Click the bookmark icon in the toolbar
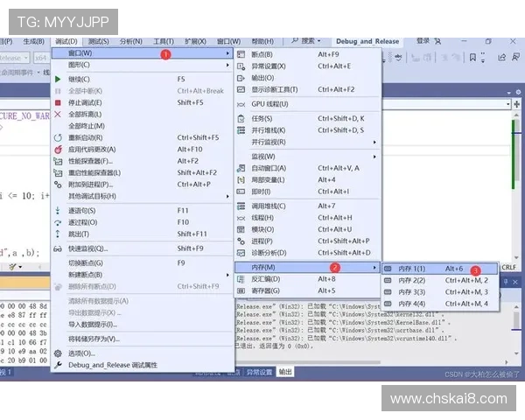 pos(472,58)
